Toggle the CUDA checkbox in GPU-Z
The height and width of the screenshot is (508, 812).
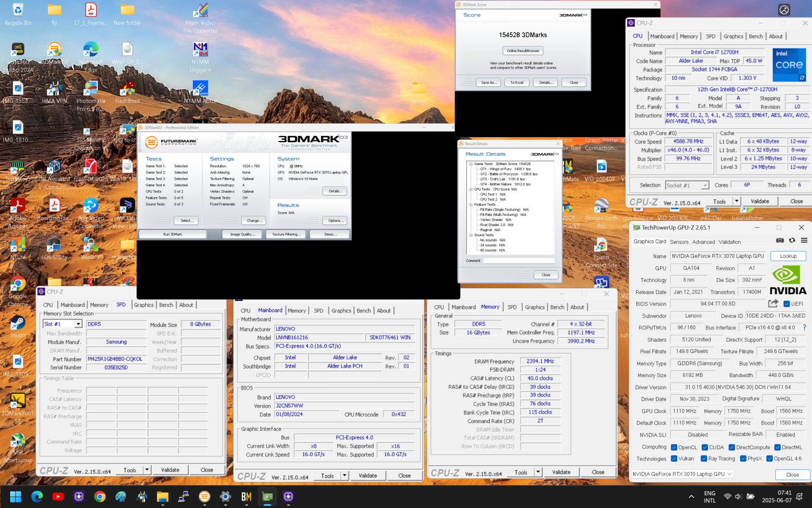click(x=705, y=447)
